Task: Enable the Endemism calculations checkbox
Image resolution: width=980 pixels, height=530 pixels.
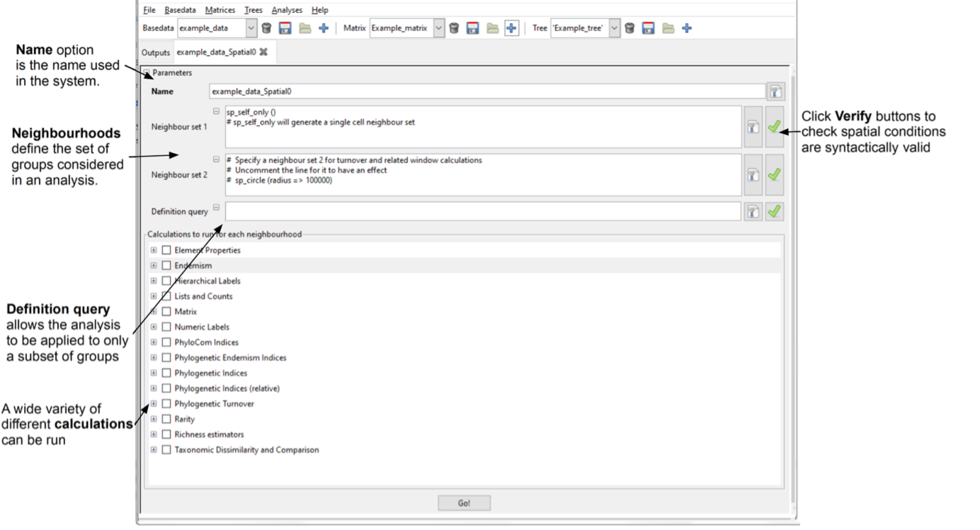Action: pyautogui.click(x=166, y=266)
